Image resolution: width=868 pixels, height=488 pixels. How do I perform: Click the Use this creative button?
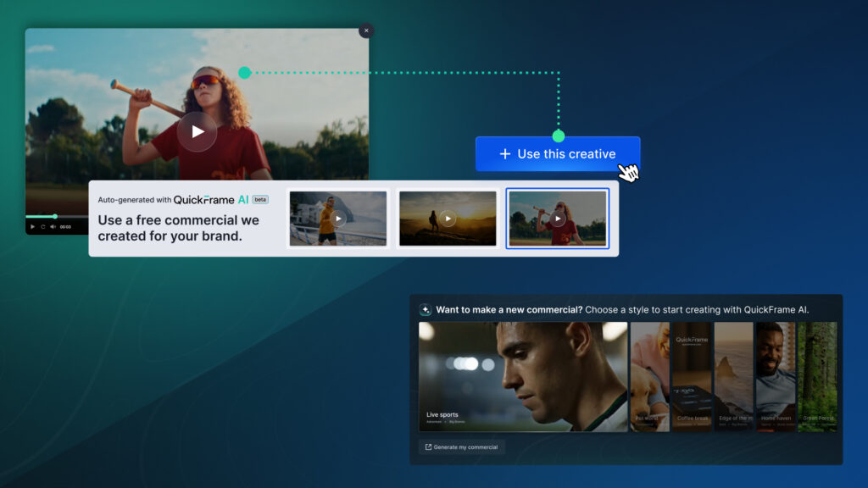click(558, 153)
